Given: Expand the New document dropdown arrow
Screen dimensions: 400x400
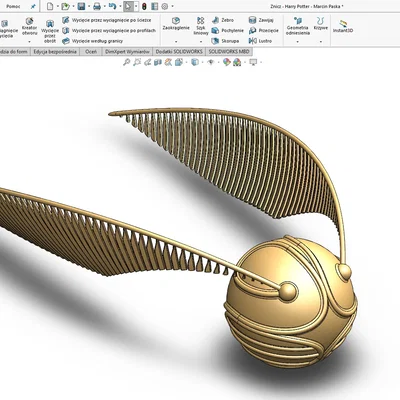Looking at the screenshot, I should pos(58,6).
